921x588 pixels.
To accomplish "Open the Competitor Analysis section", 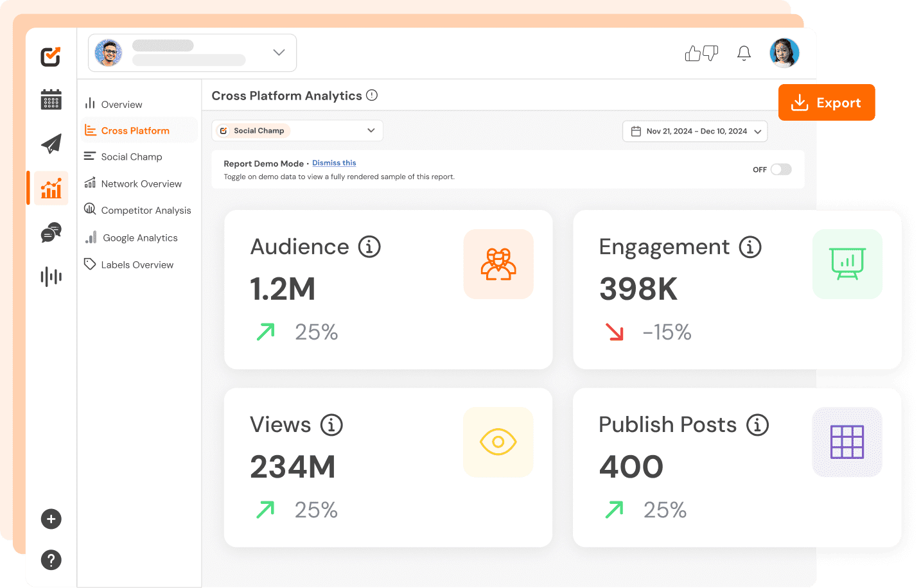I will tap(146, 210).
